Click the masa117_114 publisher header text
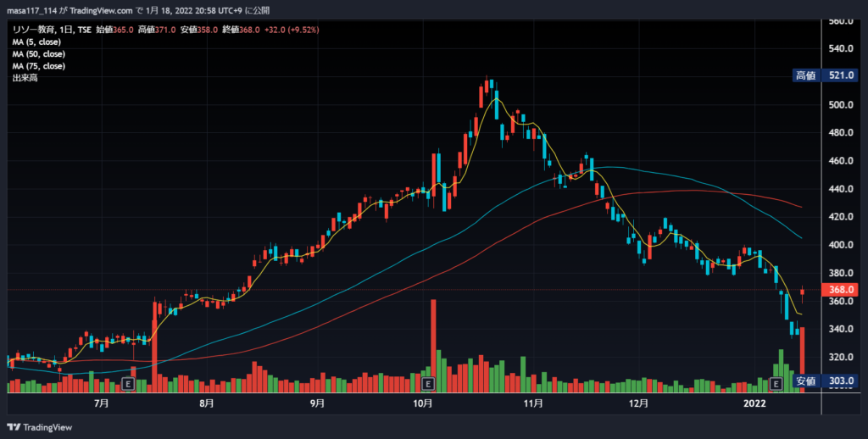The height and width of the screenshot is (439, 868). pos(31,10)
